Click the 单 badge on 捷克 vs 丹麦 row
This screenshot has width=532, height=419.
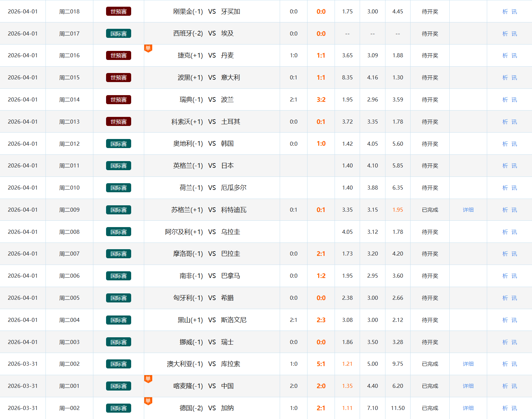click(148, 49)
